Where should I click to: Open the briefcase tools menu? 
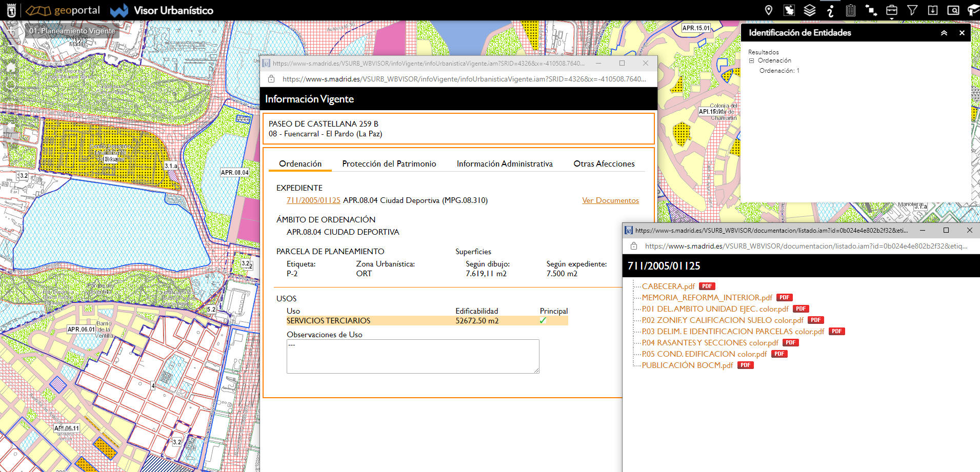(x=891, y=10)
